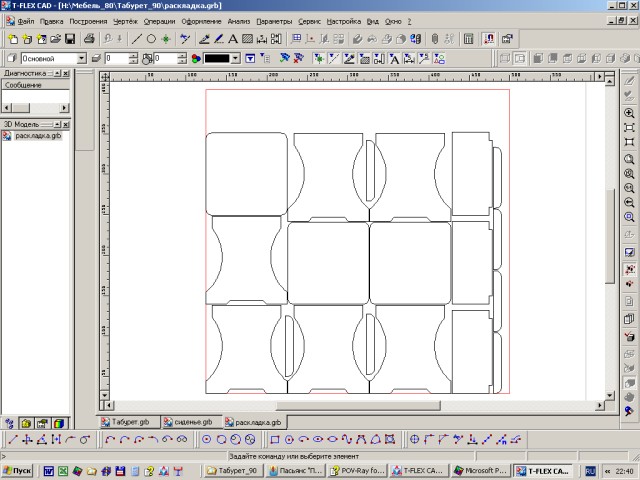This screenshot has width=640, height=480.
Task: Switch to the Табурет.grb document tab
Action: click(x=129, y=422)
